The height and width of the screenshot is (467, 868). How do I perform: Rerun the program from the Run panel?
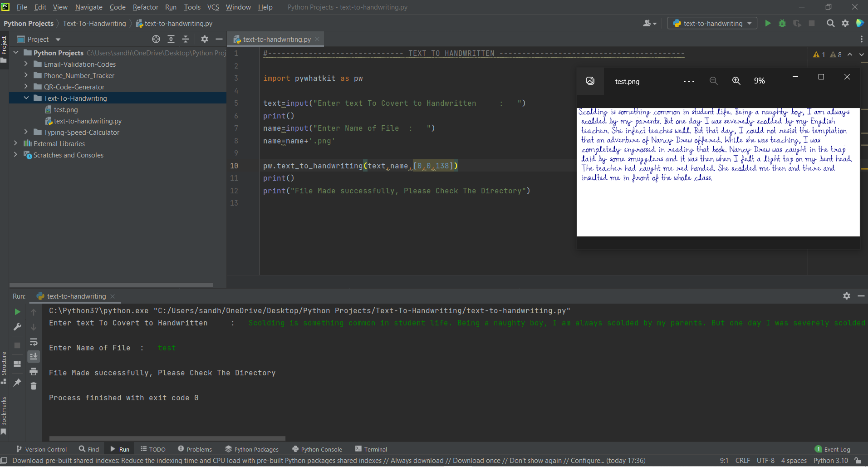tap(17, 312)
